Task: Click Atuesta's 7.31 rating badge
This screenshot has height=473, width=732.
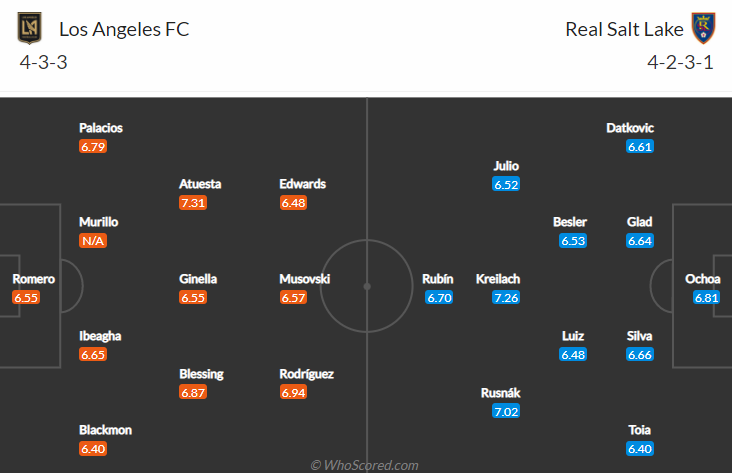Action: click(193, 203)
